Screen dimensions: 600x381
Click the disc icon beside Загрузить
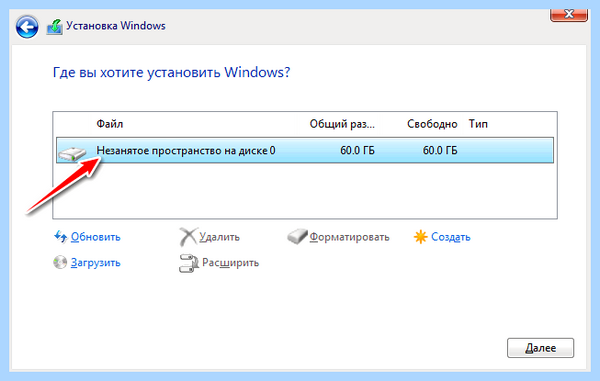click(x=60, y=262)
